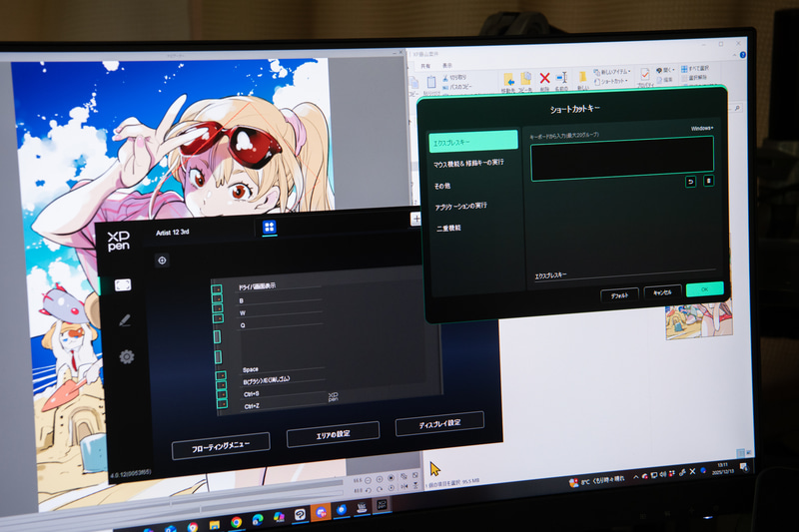Click the image thumbnail in Explorer window
This screenshot has width=799, height=532.
tap(699, 318)
